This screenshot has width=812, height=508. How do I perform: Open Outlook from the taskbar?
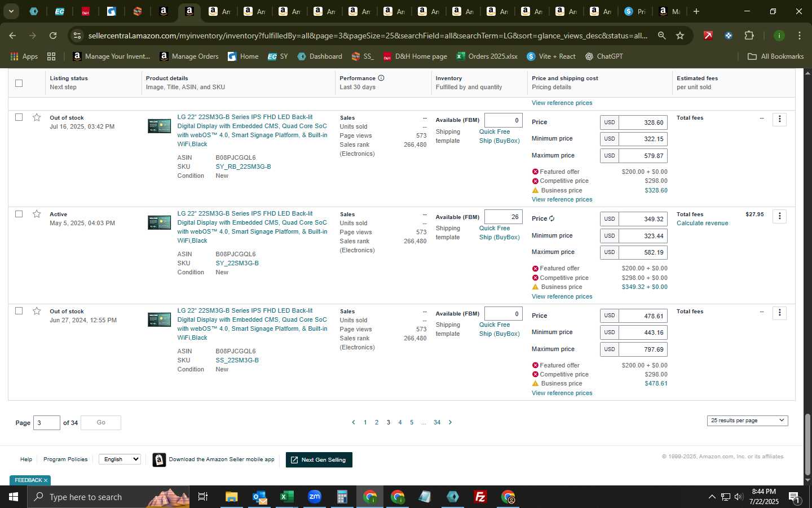(x=259, y=497)
